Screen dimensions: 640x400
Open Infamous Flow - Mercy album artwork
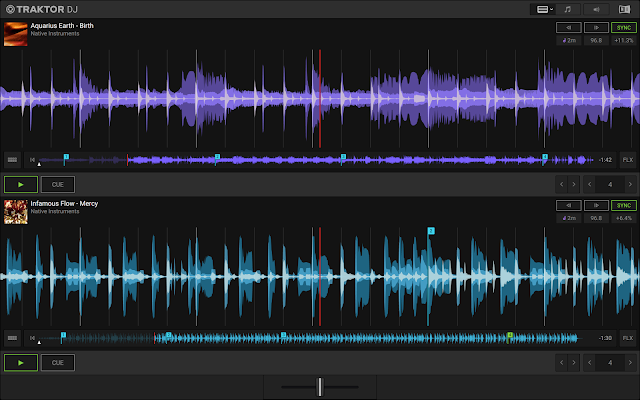pos(16,212)
